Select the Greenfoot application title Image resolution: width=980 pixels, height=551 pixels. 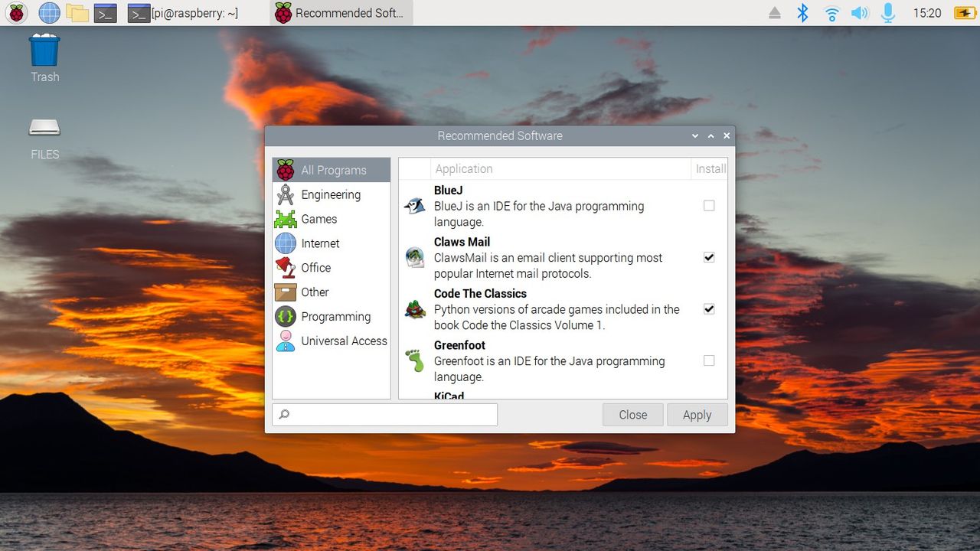tap(459, 345)
